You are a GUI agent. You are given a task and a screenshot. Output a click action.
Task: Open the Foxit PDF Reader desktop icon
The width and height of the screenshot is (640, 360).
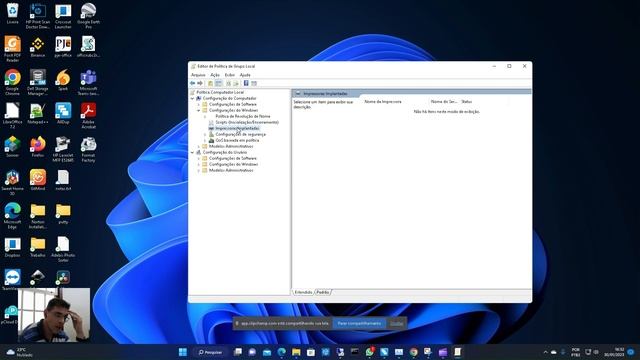[12, 49]
